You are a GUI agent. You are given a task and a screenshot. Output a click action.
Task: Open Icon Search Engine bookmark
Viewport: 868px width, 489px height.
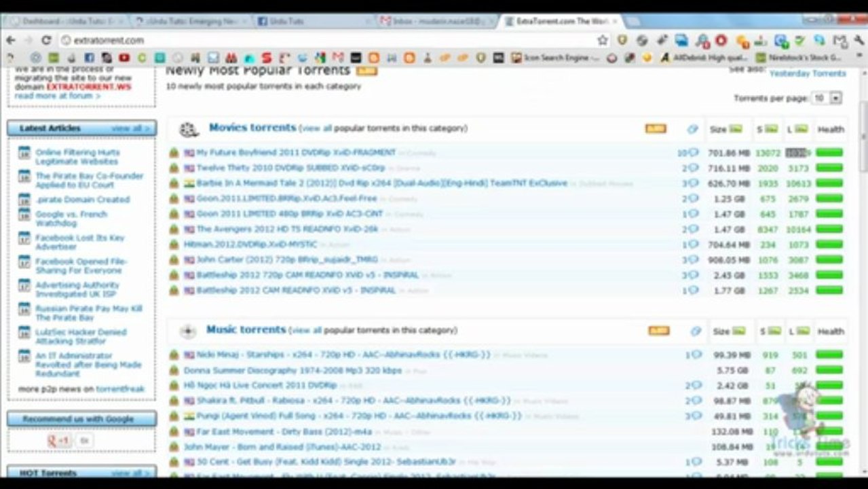point(555,58)
